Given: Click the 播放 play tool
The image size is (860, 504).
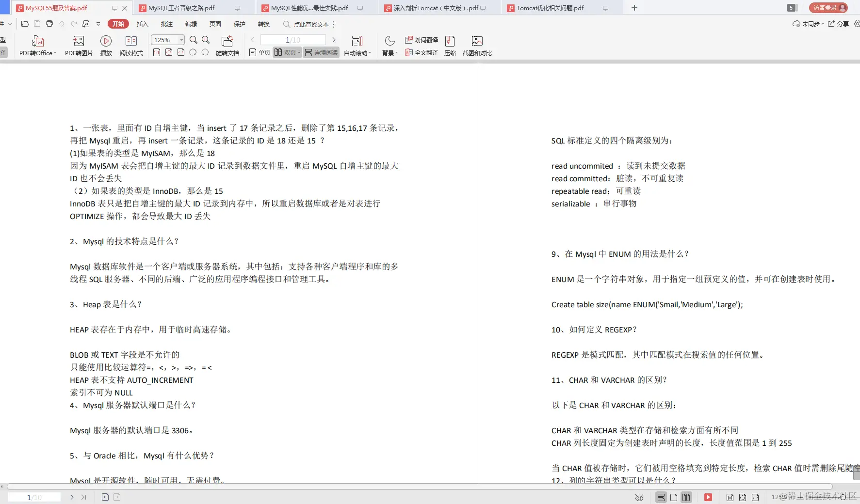Looking at the screenshot, I should 106,45.
